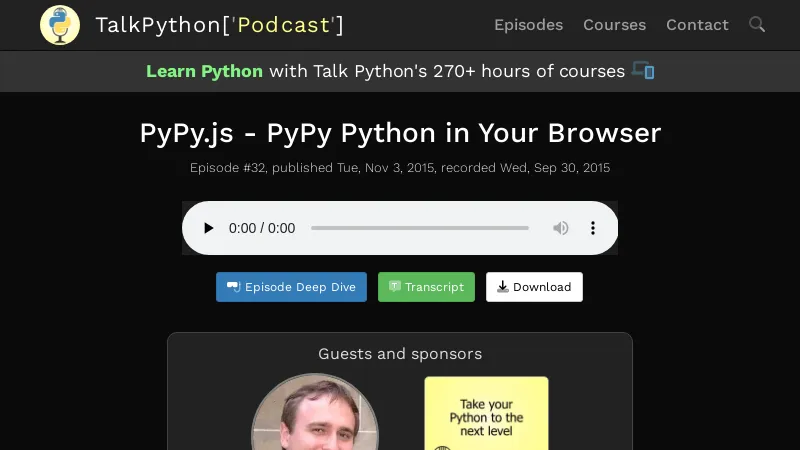Click the audio seek progress bar

click(420, 228)
